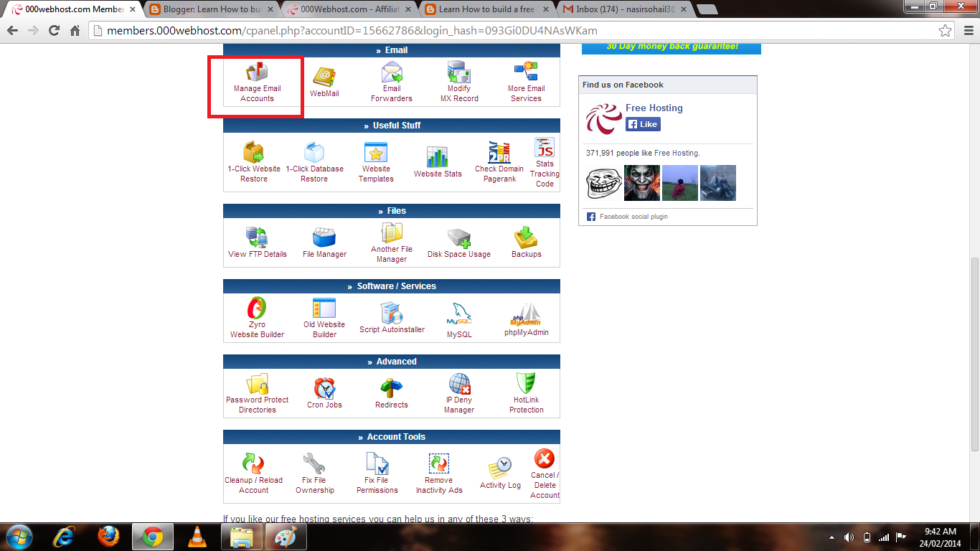Open Free Hosting Facebook page link

pyautogui.click(x=654, y=108)
